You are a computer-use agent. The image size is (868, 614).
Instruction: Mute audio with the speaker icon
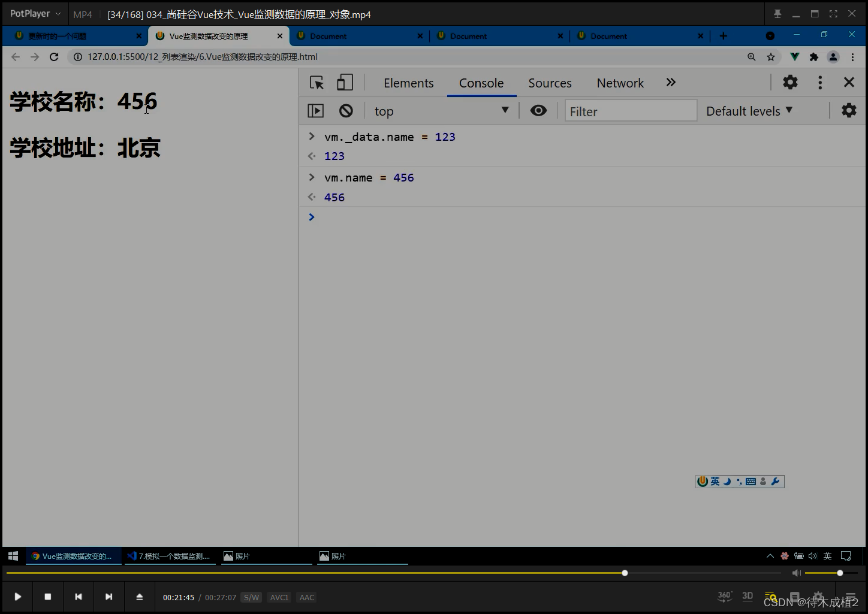[797, 573]
